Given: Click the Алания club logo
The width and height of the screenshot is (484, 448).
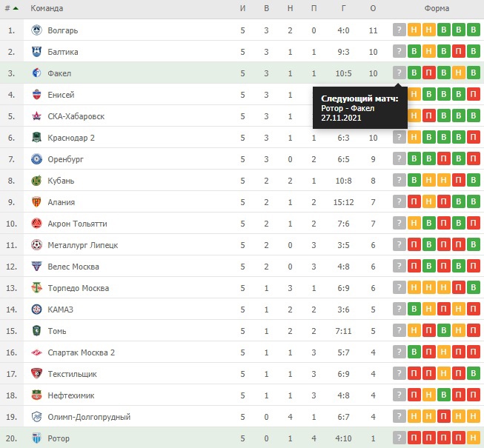Looking at the screenshot, I should click(x=37, y=202).
